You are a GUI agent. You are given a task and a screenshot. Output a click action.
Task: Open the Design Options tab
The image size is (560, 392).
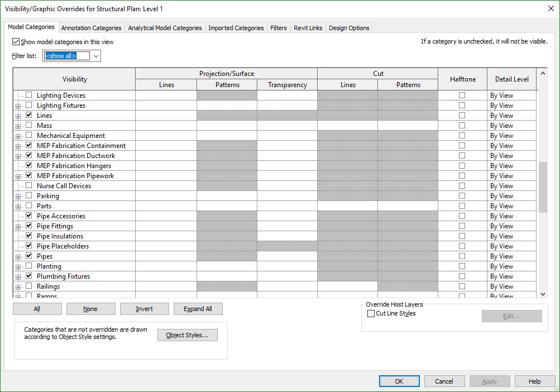(348, 27)
